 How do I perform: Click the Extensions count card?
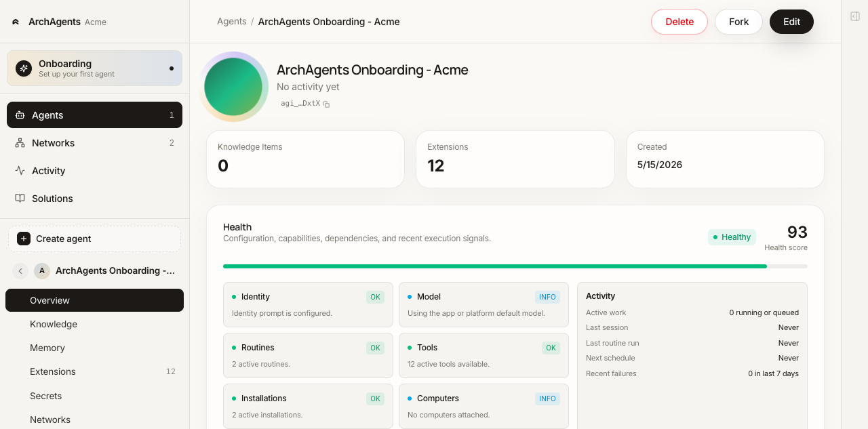(x=515, y=159)
